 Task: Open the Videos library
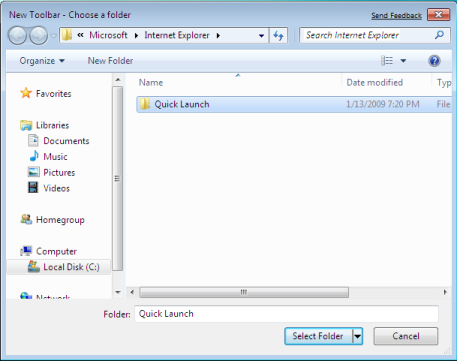[56, 188]
